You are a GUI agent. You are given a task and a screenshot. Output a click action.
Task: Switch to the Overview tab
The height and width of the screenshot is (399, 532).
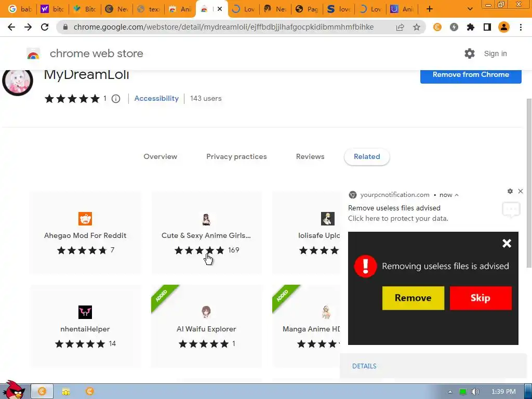(x=160, y=157)
